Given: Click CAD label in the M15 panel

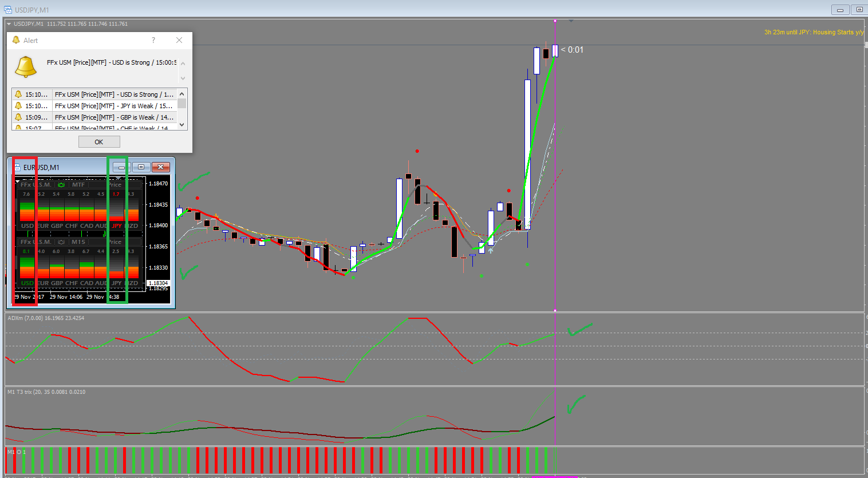Looking at the screenshot, I should [x=86, y=283].
